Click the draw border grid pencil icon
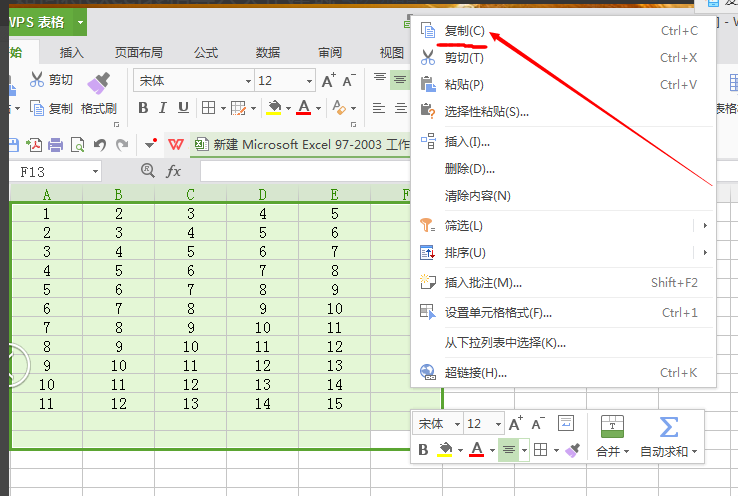 coord(239,108)
